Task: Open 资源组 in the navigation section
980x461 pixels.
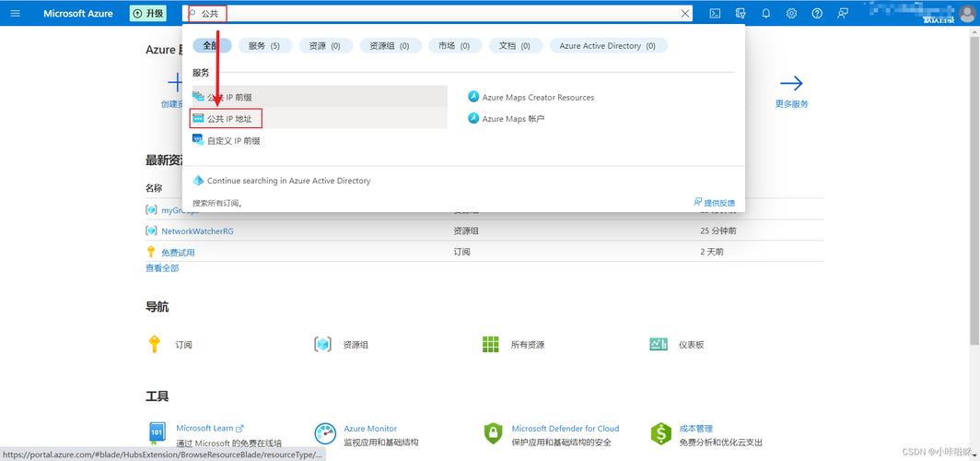Action: pyautogui.click(x=356, y=345)
